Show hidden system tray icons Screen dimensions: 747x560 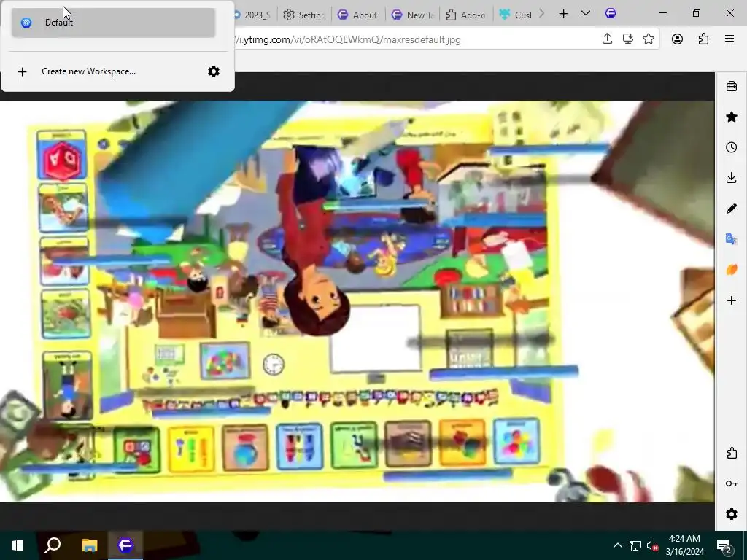click(x=617, y=545)
